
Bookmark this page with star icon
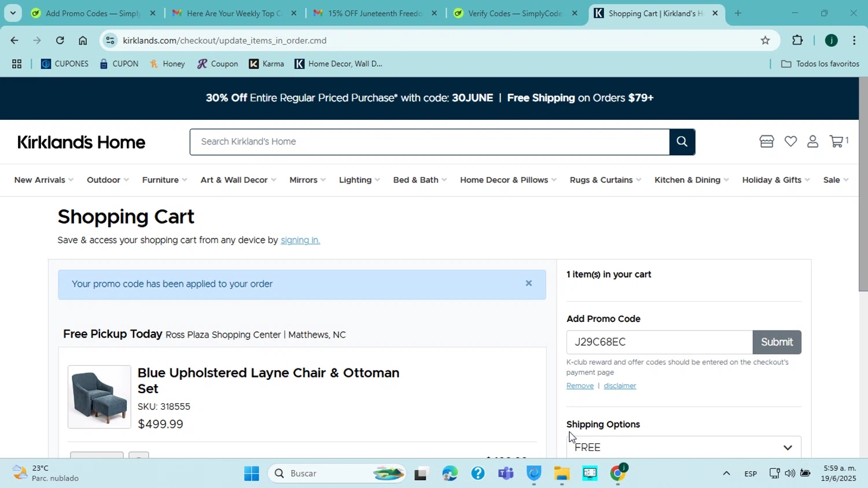point(765,41)
